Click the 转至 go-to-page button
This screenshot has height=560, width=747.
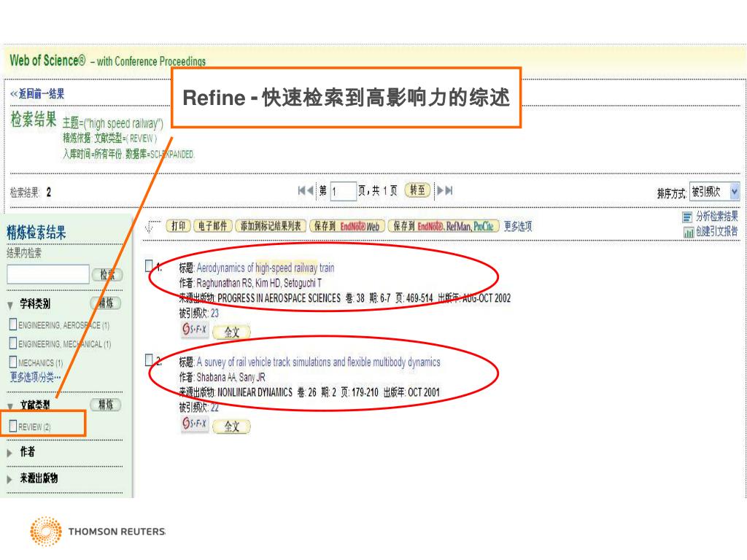coord(417,190)
